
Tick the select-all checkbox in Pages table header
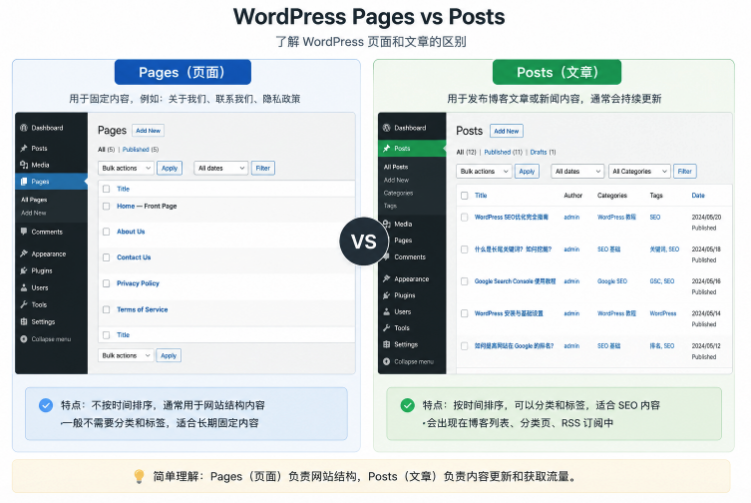coord(106,189)
